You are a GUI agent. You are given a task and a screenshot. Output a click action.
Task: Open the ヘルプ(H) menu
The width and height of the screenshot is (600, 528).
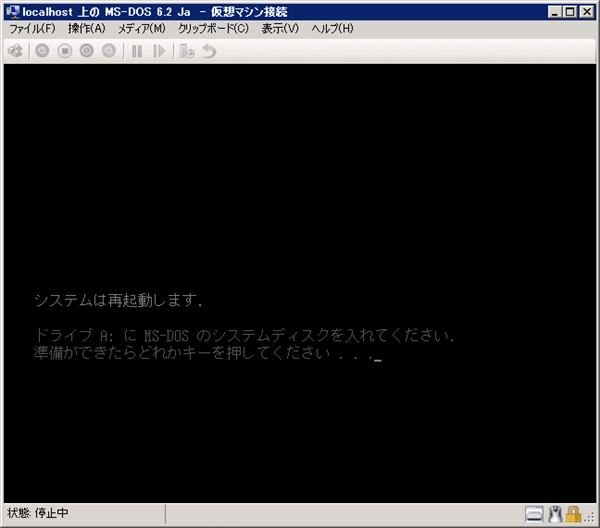(332, 28)
